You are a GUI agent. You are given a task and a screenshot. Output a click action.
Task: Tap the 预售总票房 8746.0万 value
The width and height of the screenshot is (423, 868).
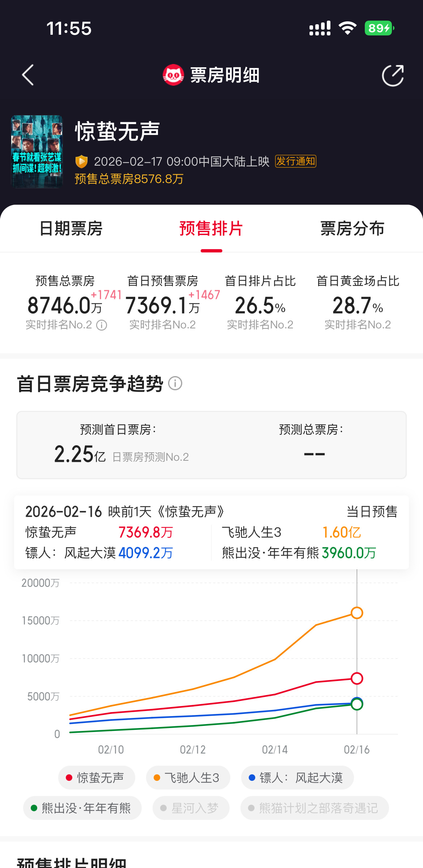[x=65, y=305]
